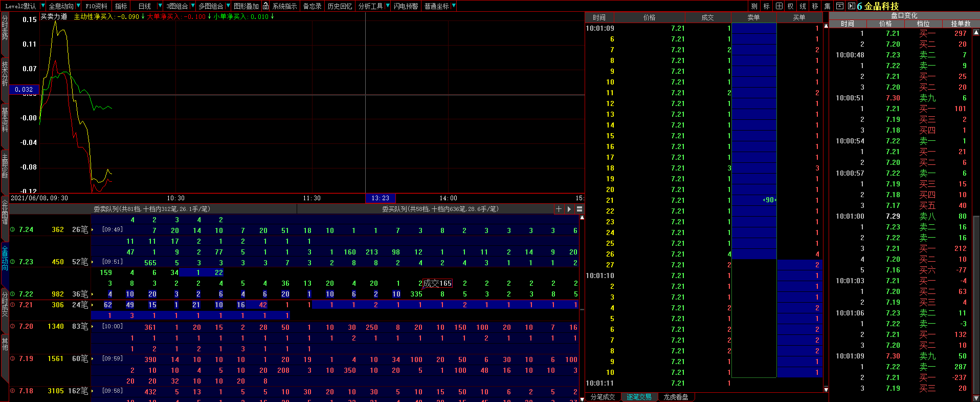Click the 移 move tool icon

tap(815, 6)
